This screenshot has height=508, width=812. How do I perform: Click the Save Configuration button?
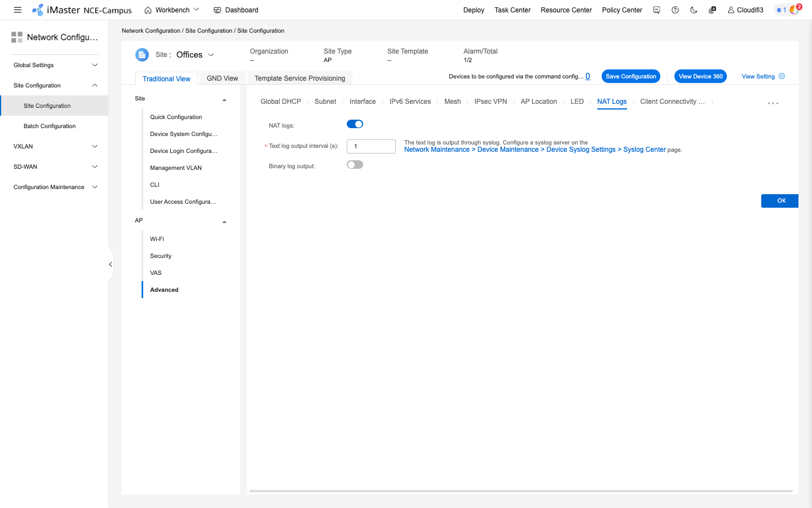[x=630, y=76]
